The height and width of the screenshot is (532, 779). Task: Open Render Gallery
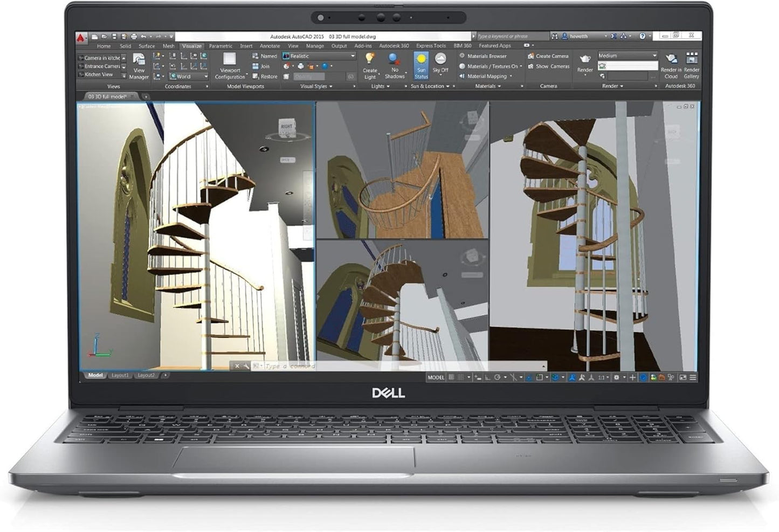point(691,61)
